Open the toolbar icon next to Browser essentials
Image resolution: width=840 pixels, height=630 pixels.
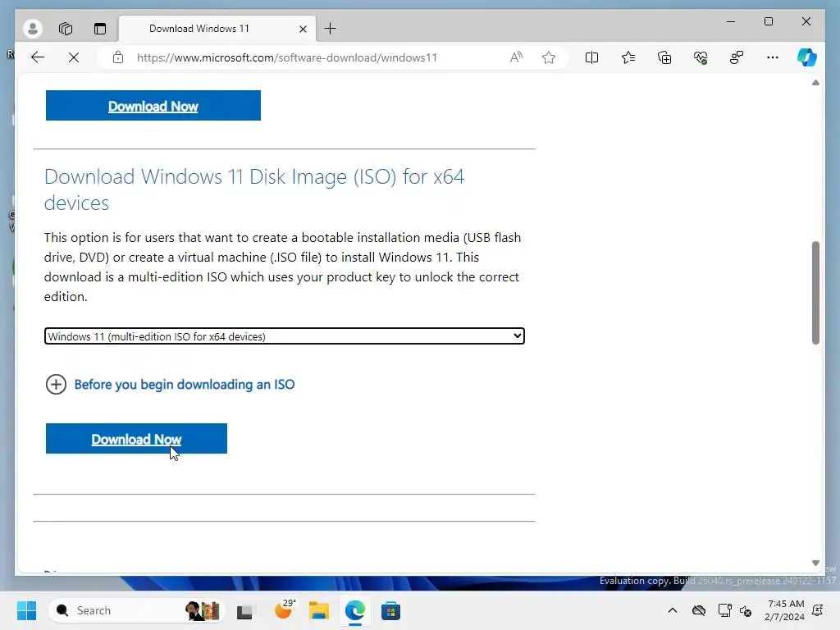(x=737, y=57)
